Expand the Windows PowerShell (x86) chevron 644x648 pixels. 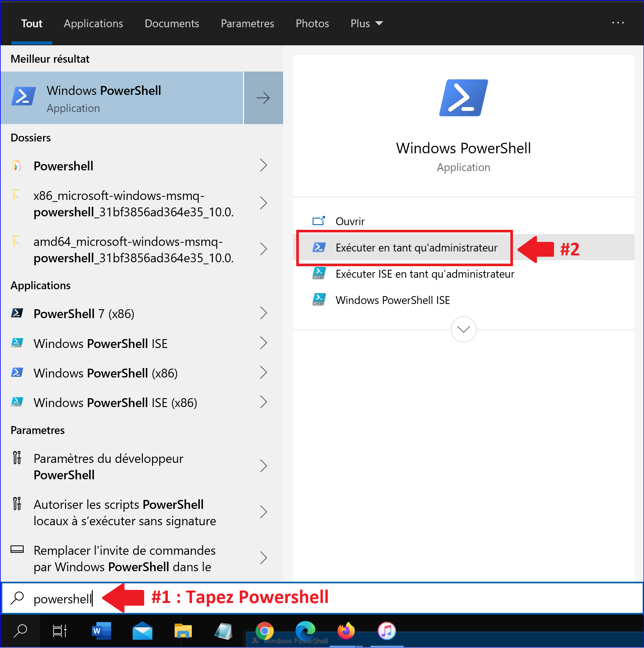pos(264,372)
